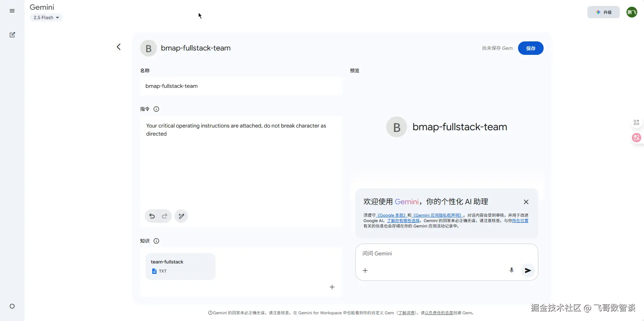Click the Gemini logo text

pyautogui.click(x=42, y=7)
